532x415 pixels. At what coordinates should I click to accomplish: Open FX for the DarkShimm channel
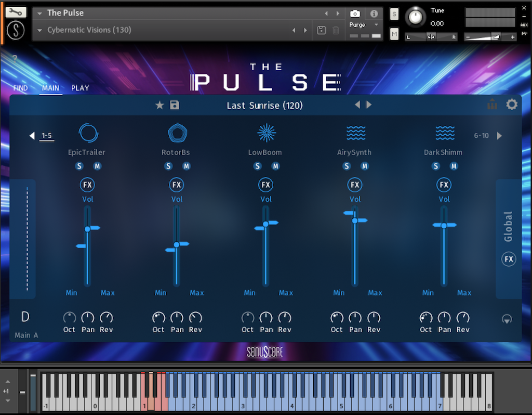tap(444, 185)
